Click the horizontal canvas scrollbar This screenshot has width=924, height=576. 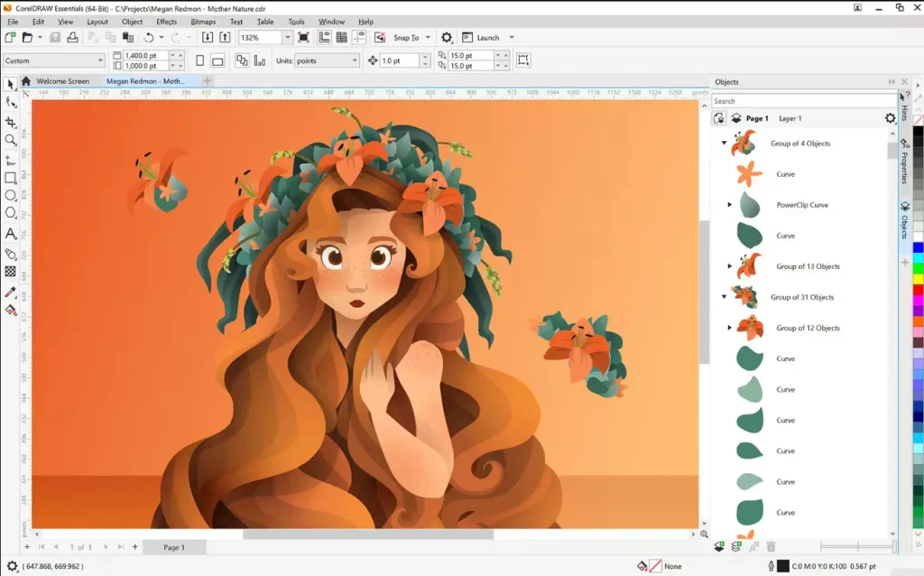368,534
